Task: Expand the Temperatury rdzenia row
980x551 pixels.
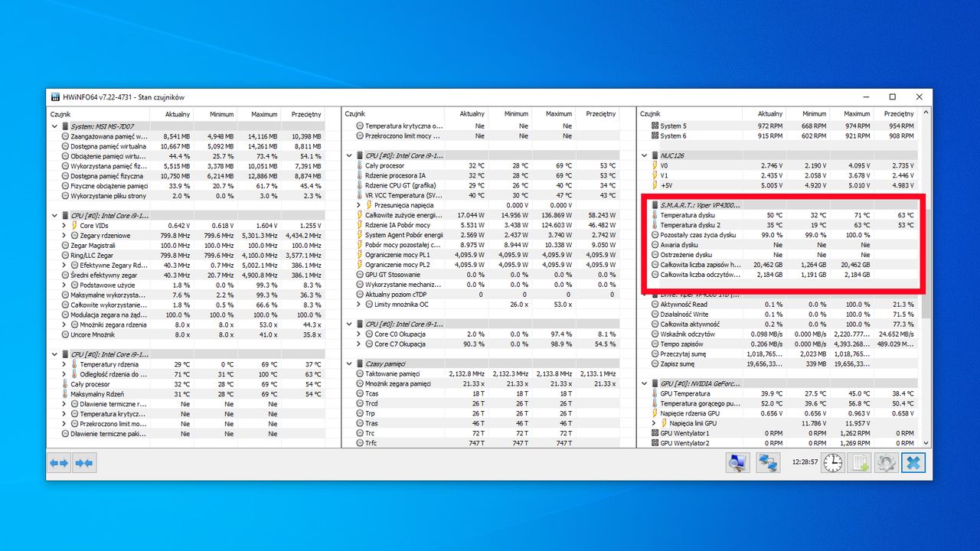Action: 64,364
